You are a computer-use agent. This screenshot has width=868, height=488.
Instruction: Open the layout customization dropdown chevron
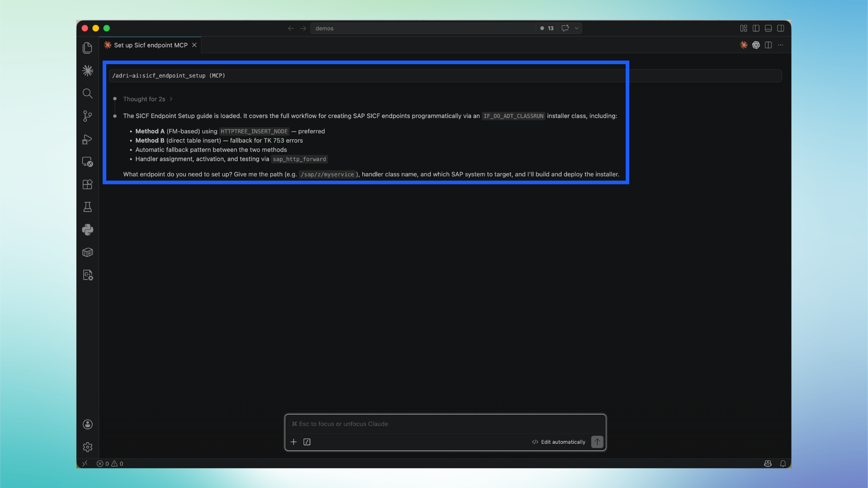(x=576, y=28)
